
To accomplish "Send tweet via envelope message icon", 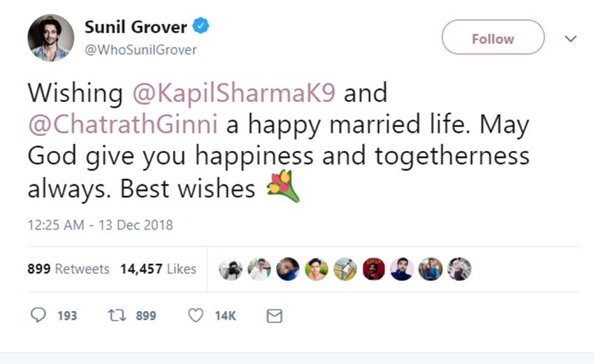I will 275,316.
